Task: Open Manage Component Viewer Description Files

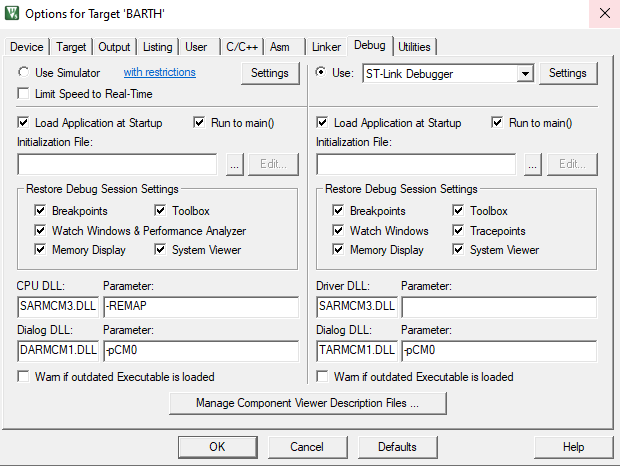Action: [x=308, y=403]
